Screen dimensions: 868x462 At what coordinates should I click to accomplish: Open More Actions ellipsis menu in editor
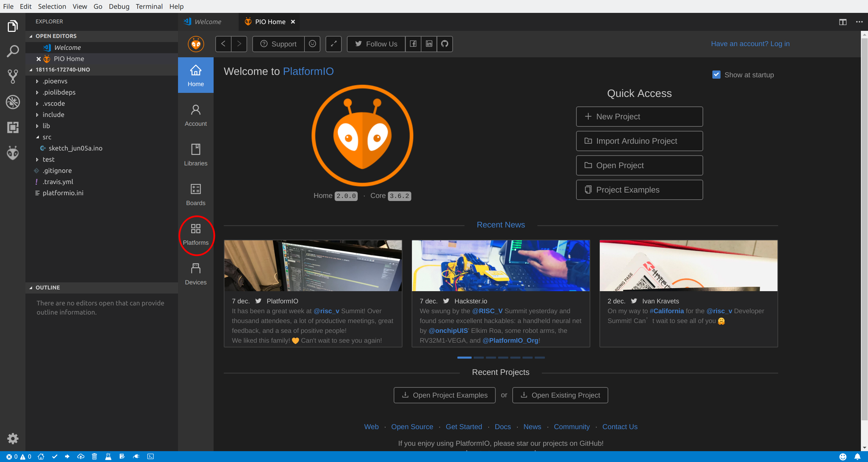tap(859, 22)
